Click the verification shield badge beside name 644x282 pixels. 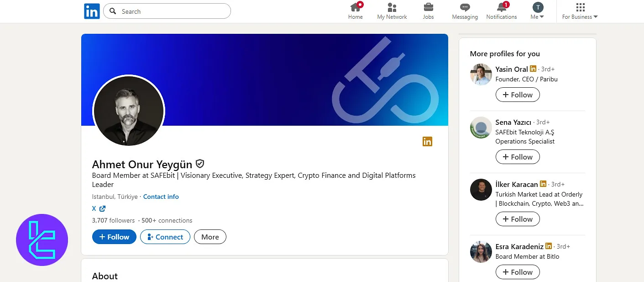tap(199, 164)
